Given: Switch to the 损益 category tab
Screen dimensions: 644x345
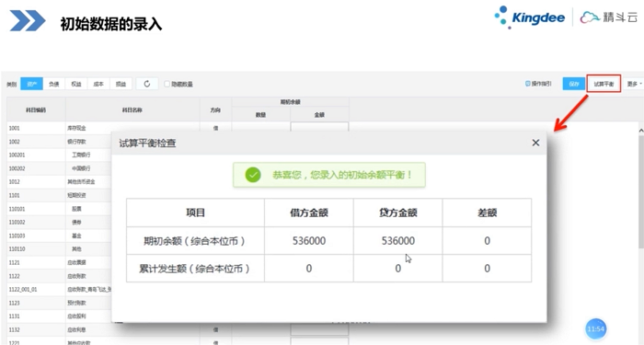Looking at the screenshot, I should 121,84.
